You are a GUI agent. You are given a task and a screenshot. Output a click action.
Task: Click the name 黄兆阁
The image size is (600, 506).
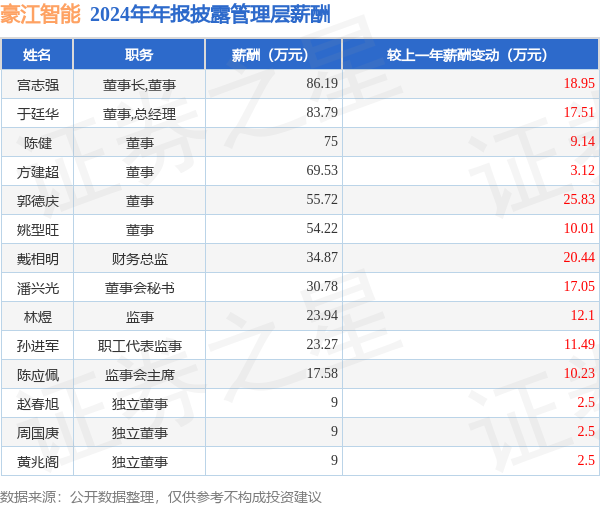tap(38, 463)
